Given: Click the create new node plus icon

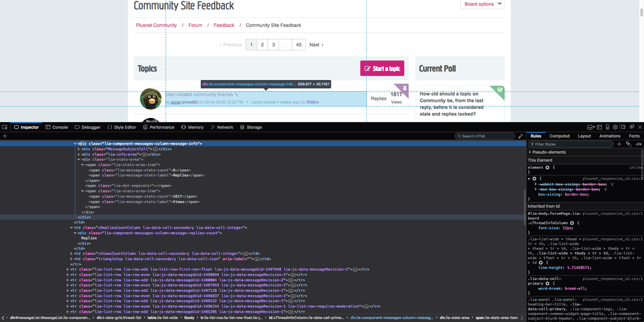Looking at the screenshot, I should tap(5, 136).
